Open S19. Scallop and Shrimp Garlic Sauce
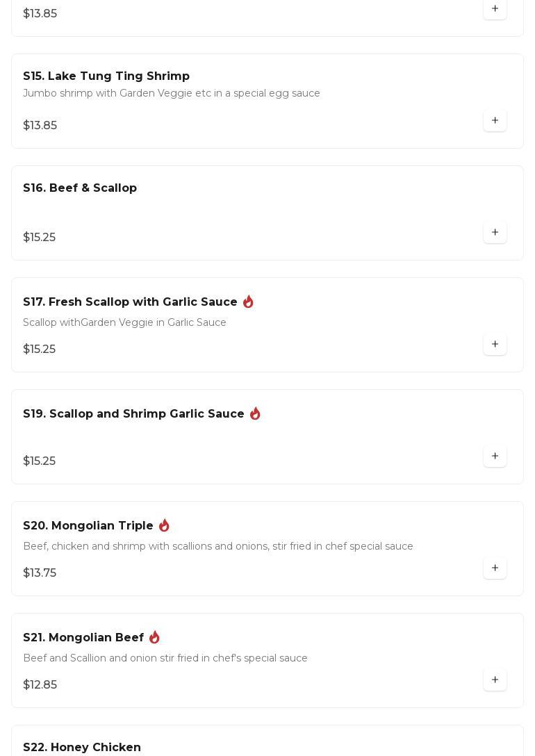The image size is (535, 756). [133, 414]
